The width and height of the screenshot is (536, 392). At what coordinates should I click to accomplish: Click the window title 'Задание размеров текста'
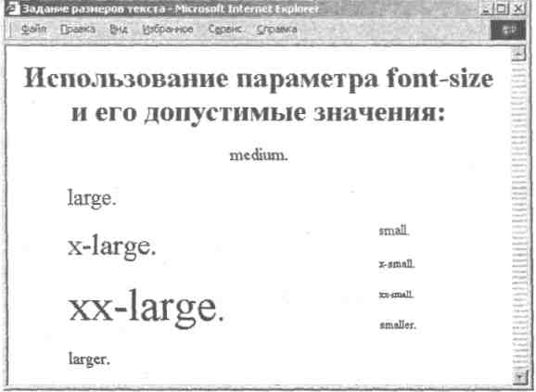point(95,9)
